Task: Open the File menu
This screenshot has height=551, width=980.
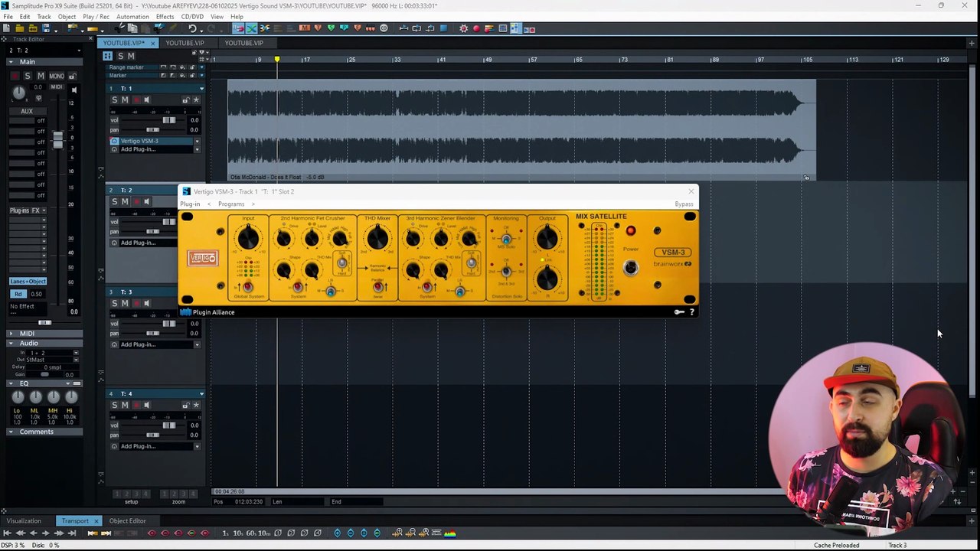Action: 8,17
